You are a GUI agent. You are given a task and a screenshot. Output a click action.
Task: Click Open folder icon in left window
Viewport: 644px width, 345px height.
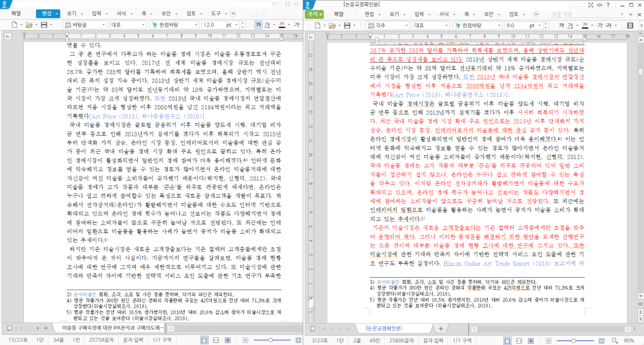29,25
